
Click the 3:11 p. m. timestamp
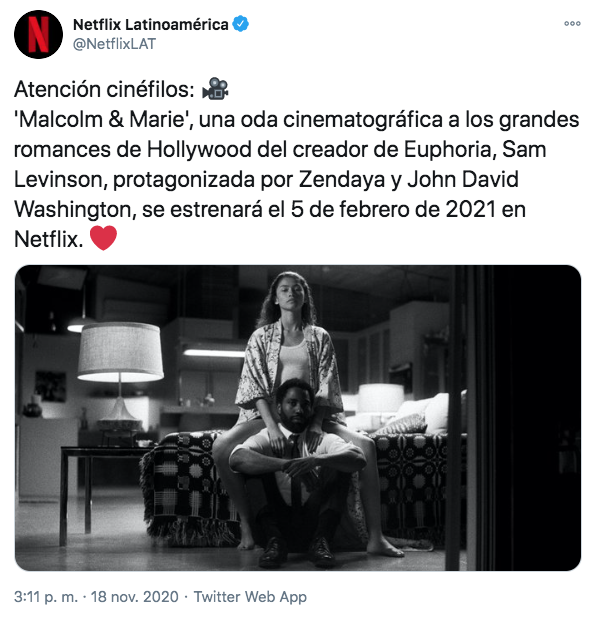(x=46, y=596)
